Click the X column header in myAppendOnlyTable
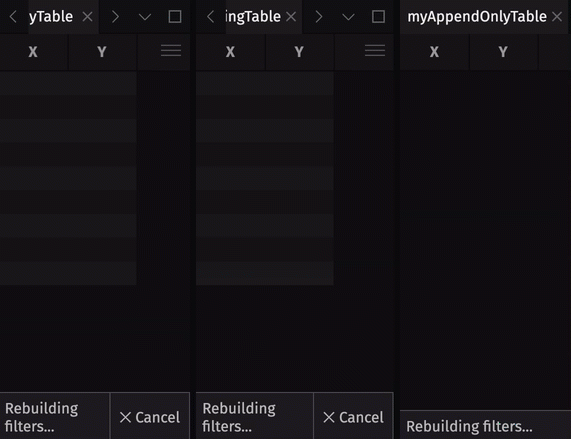 click(x=434, y=52)
